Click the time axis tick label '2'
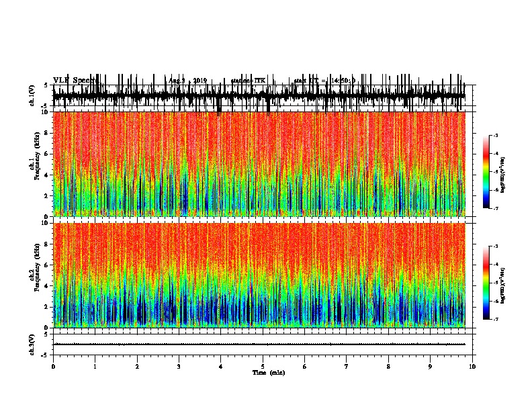 137,367
